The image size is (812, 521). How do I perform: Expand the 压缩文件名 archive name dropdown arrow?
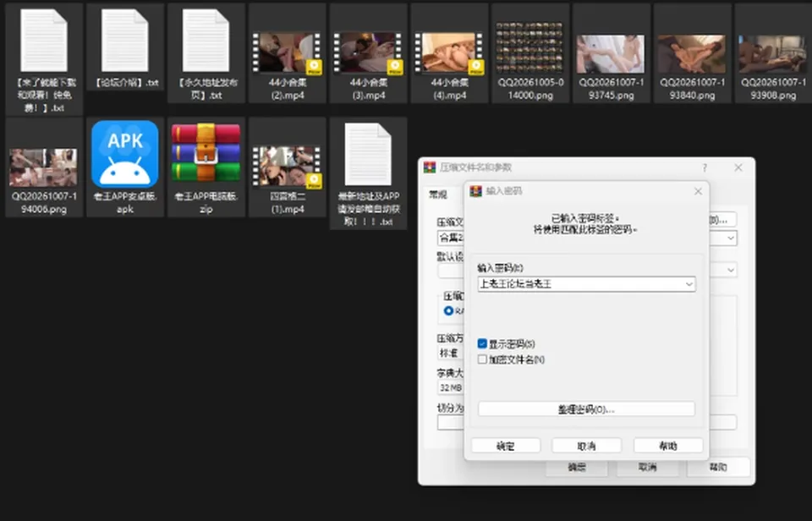point(731,239)
